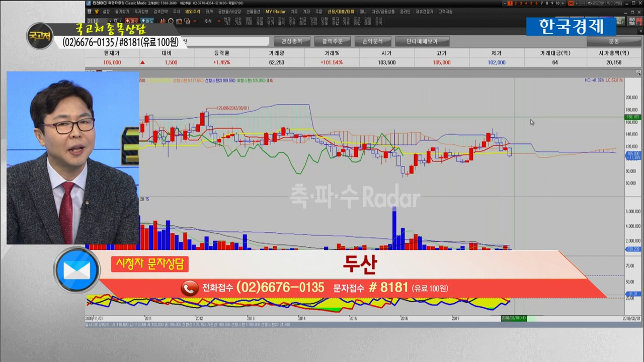Open the 즐겨찾기 menu
The width and height of the screenshot is (644, 362).
(122, 11)
